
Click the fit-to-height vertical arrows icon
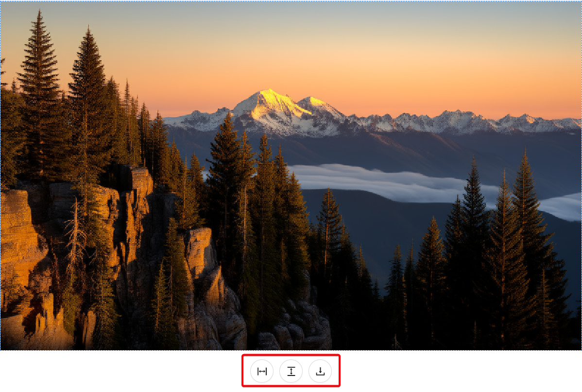coord(291,371)
